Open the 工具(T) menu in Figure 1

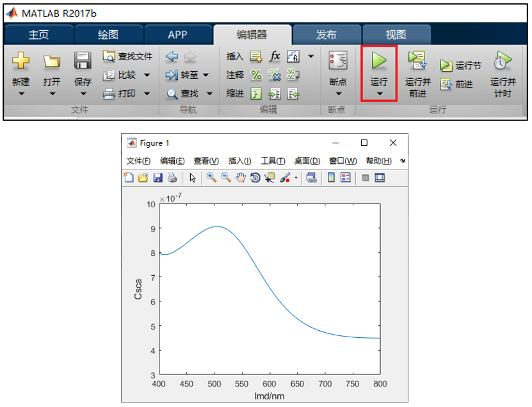tap(273, 161)
